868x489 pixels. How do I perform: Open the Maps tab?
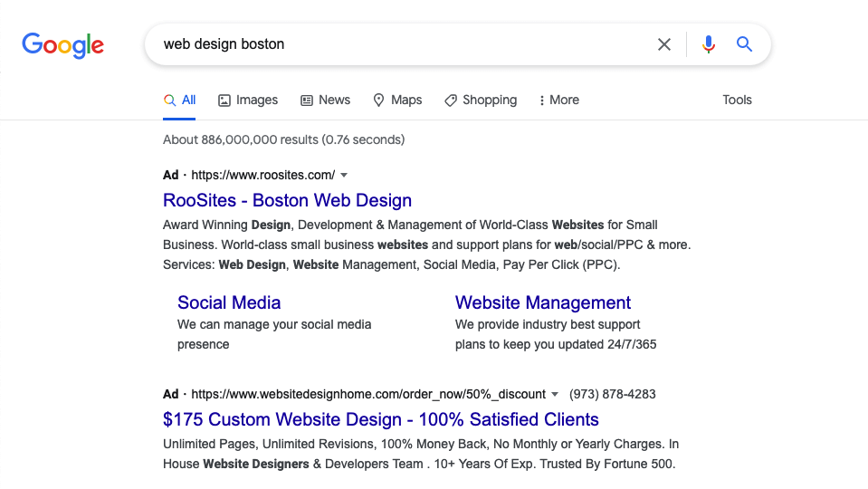(397, 101)
